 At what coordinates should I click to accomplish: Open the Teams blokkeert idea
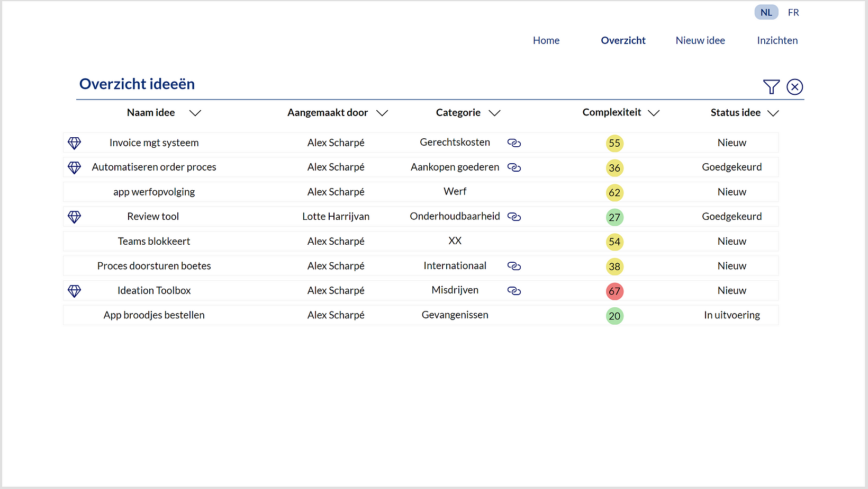pyautogui.click(x=154, y=242)
